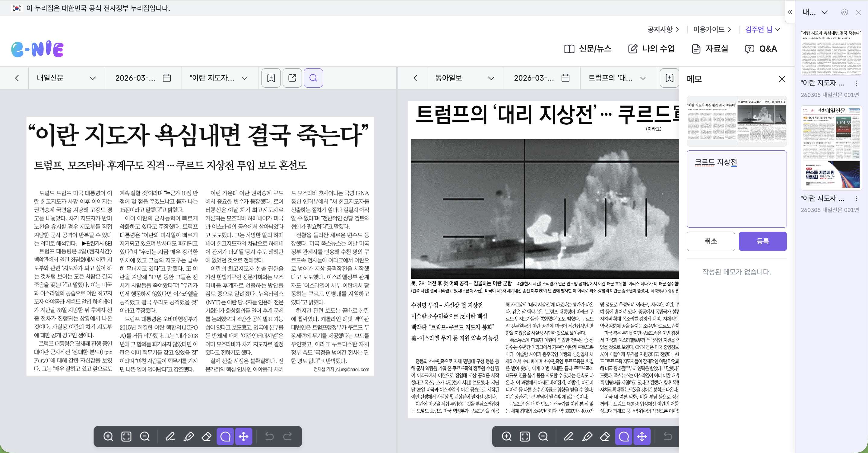
Task: Open the 내일신문 newspaper dropdown
Action: (66, 78)
